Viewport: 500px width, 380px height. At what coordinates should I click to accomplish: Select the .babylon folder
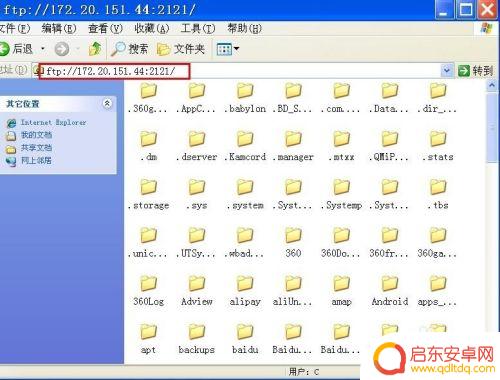point(245,98)
